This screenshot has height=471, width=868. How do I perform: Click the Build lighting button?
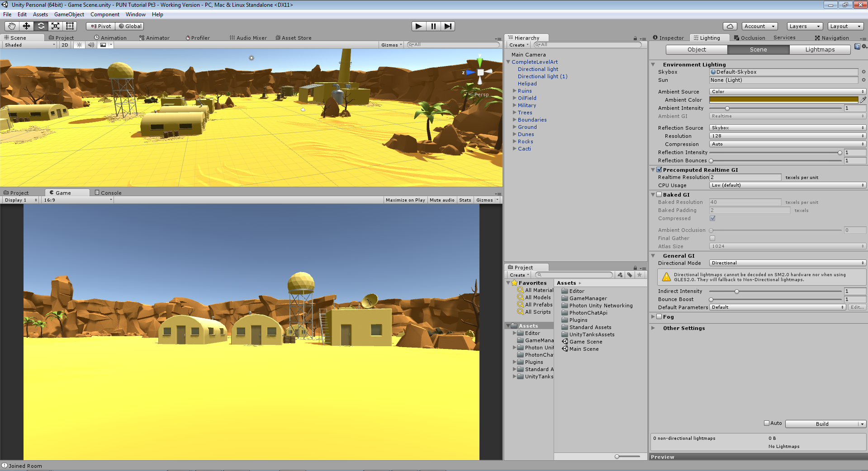coord(822,424)
